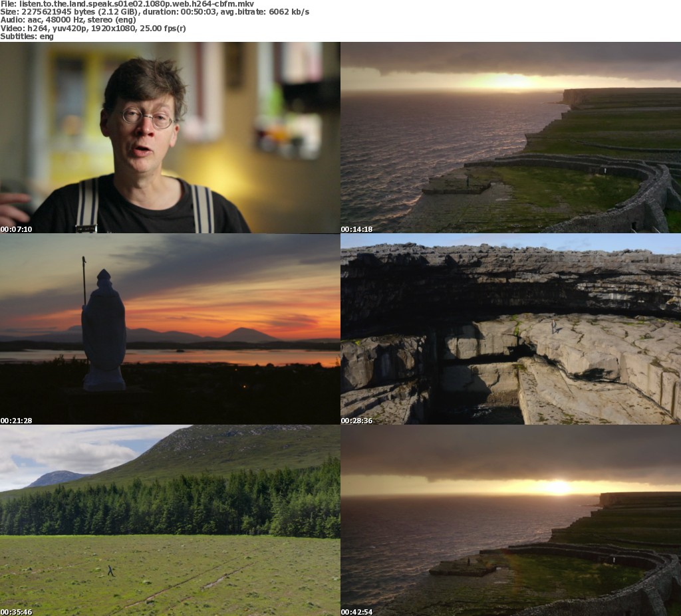Click the green field and forest thumbnail at 00:35:46
This screenshot has height=616, width=681.
[x=170, y=520]
